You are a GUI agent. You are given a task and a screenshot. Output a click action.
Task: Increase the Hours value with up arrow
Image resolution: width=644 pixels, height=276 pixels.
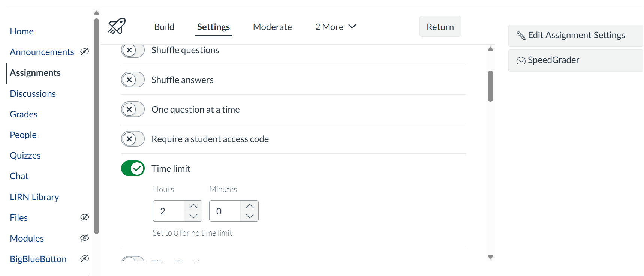[193, 206]
